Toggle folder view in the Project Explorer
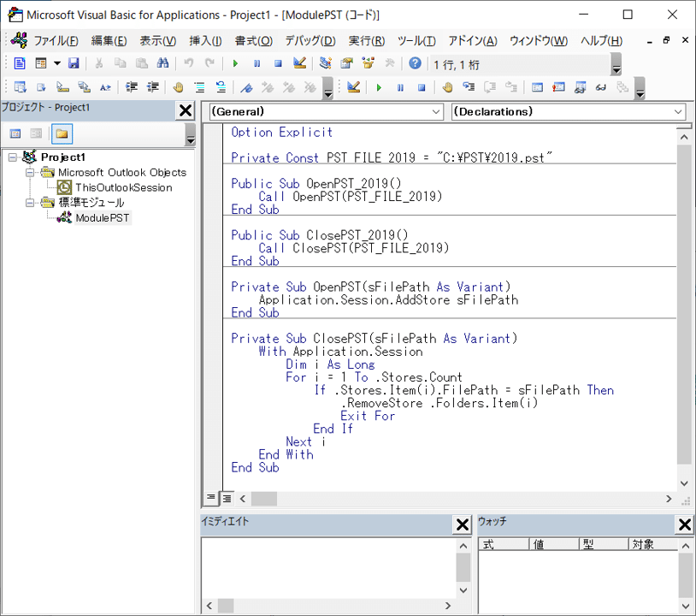The height and width of the screenshot is (616, 696). pyautogui.click(x=62, y=133)
